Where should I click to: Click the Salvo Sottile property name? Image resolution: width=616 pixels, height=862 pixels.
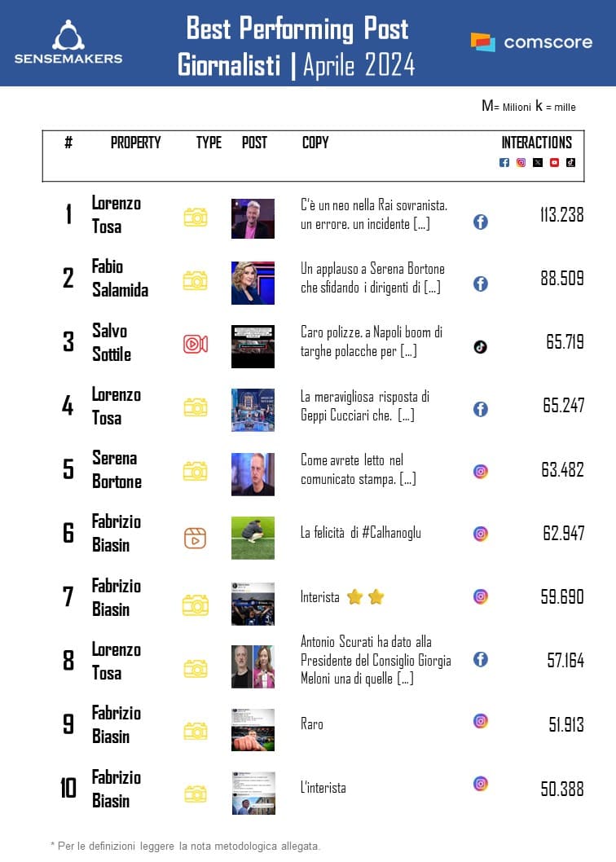[x=111, y=343]
